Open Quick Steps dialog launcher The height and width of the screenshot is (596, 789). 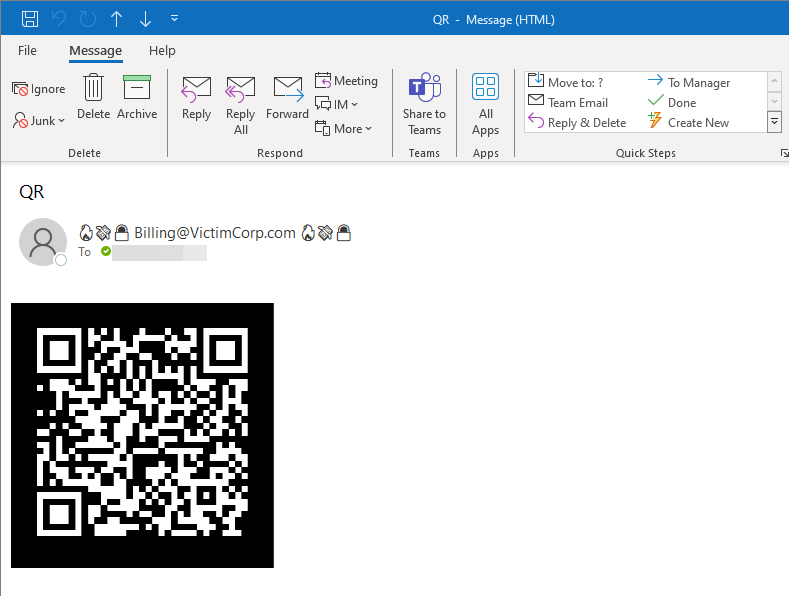(784, 153)
